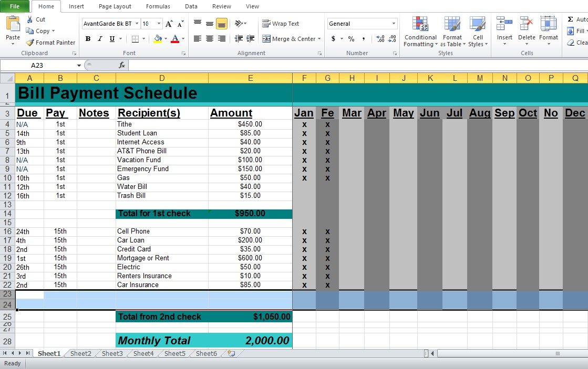Switch to the Page Layout ribbon tab
Screen dimensions: 588x369
point(115,6)
